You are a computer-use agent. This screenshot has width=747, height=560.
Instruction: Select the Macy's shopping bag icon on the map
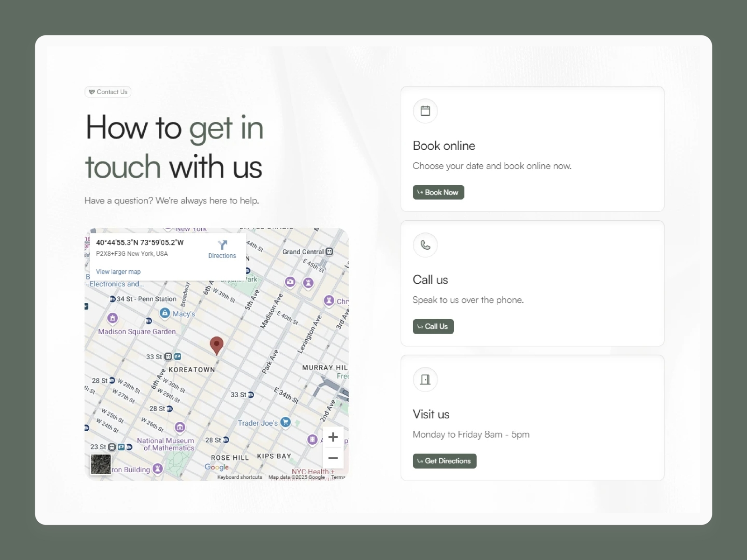click(x=165, y=313)
